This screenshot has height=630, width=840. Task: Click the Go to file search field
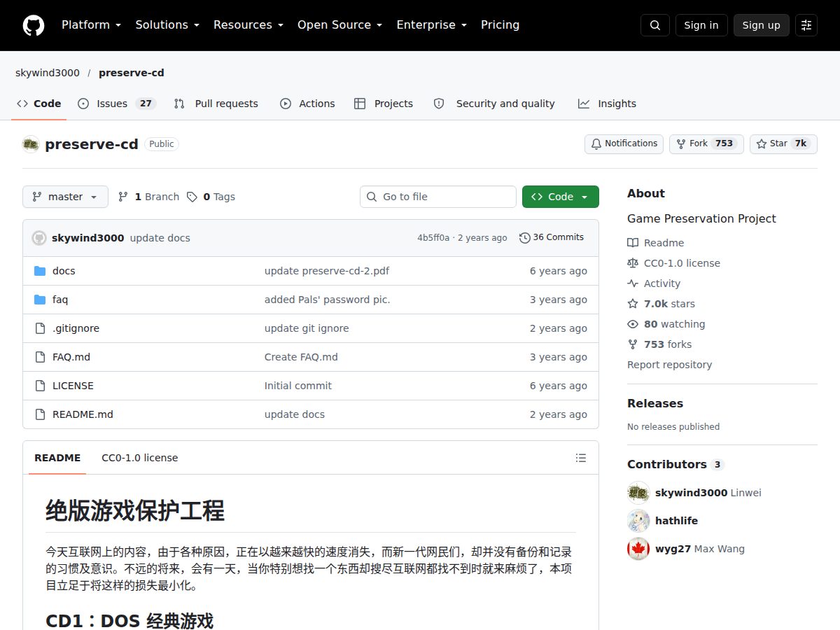pyautogui.click(x=438, y=197)
